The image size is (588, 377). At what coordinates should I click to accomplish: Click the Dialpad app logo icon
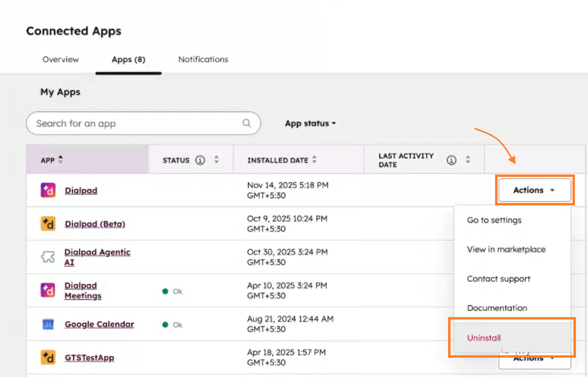pos(48,190)
